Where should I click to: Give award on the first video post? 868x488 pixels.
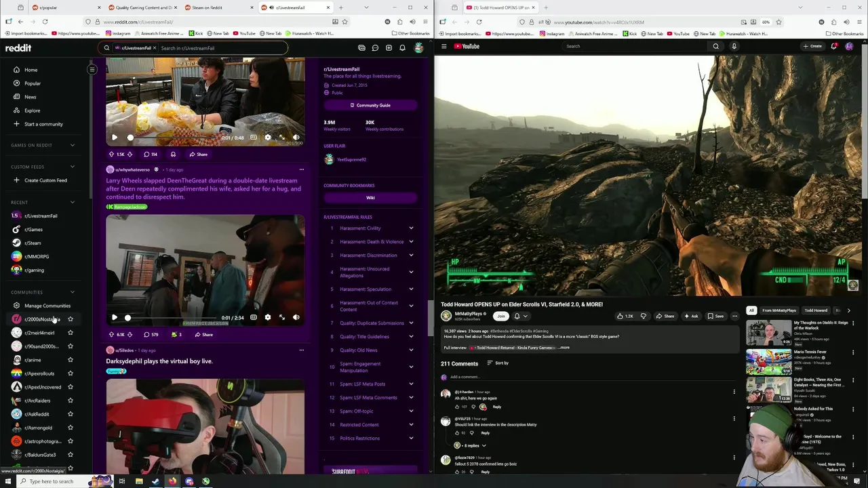[173, 154]
